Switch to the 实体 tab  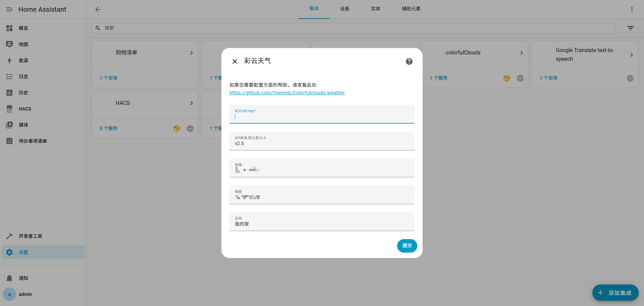click(x=375, y=9)
